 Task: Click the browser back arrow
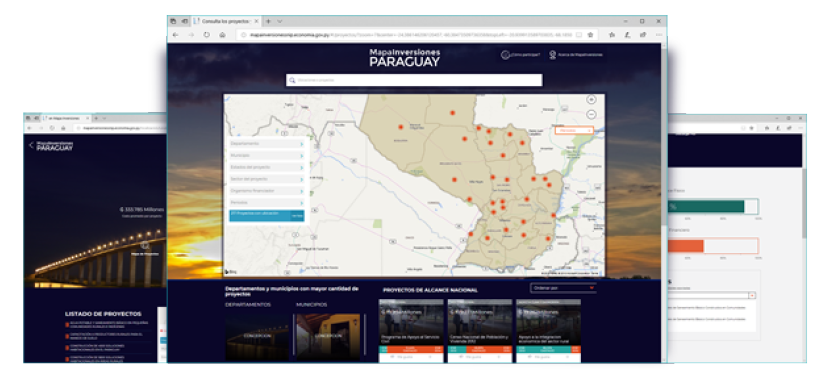(176, 35)
